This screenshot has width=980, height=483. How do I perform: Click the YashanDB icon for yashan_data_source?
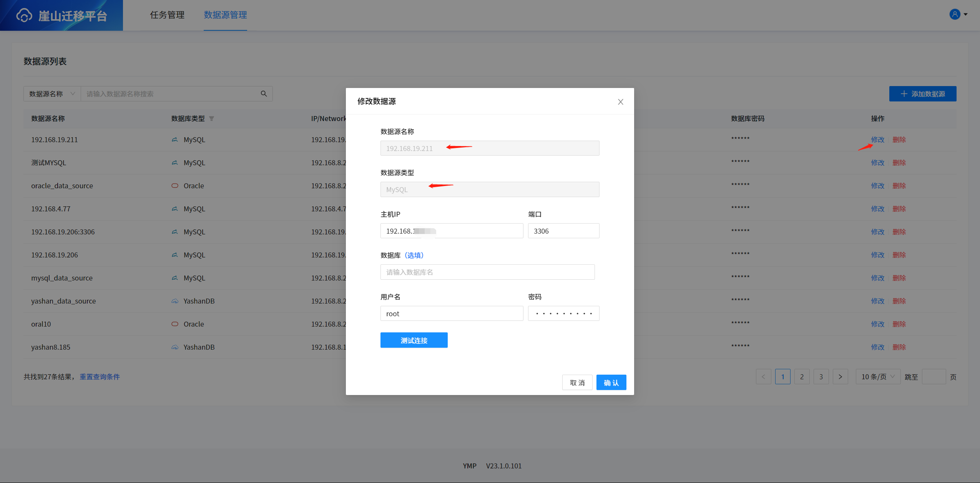point(175,301)
